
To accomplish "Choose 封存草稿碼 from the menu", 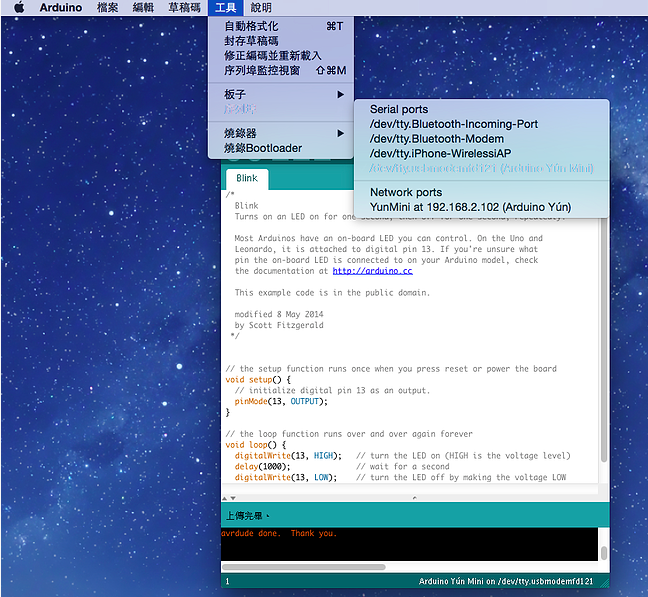I will (x=281, y=41).
